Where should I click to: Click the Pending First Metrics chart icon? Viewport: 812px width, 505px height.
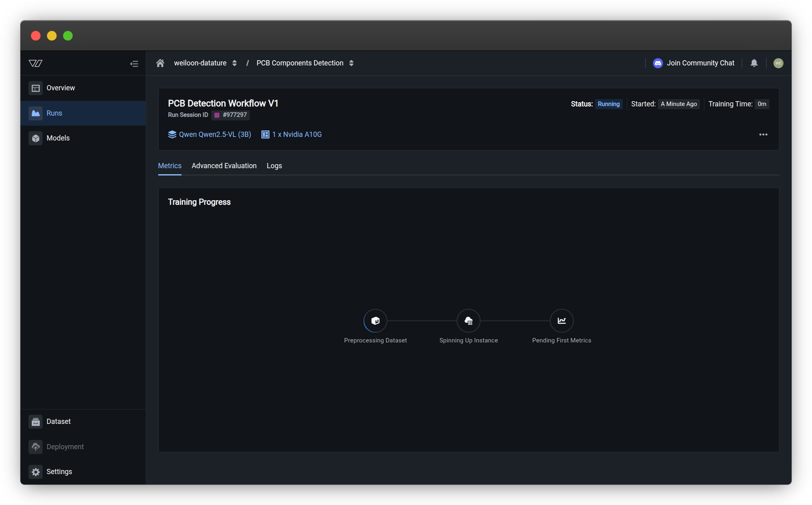pos(561,321)
